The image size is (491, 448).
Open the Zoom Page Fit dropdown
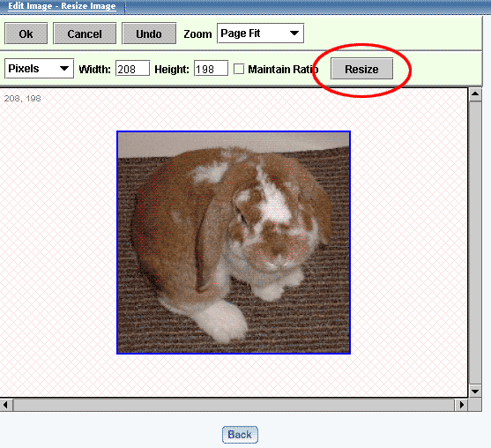[x=260, y=33]
